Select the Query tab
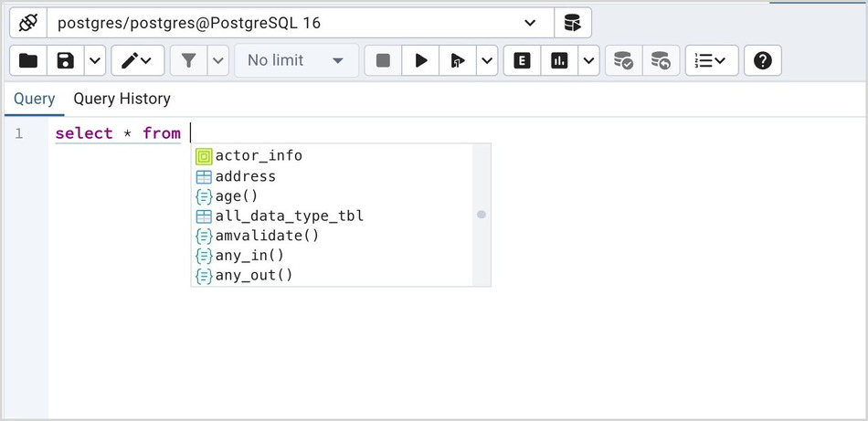 34,99
